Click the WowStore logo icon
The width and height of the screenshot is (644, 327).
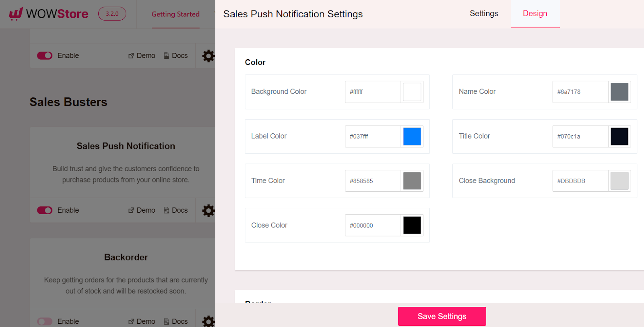pyautogui.click(x=16, y=14)
